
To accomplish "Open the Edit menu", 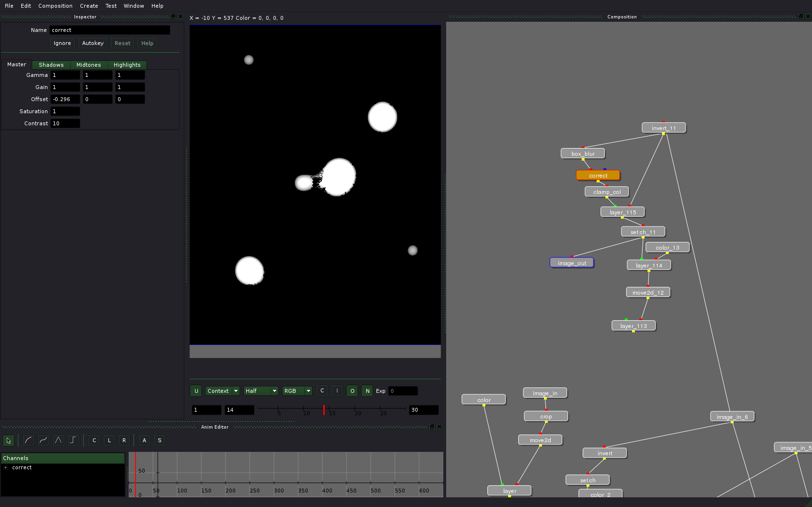I will pos(26,6).
